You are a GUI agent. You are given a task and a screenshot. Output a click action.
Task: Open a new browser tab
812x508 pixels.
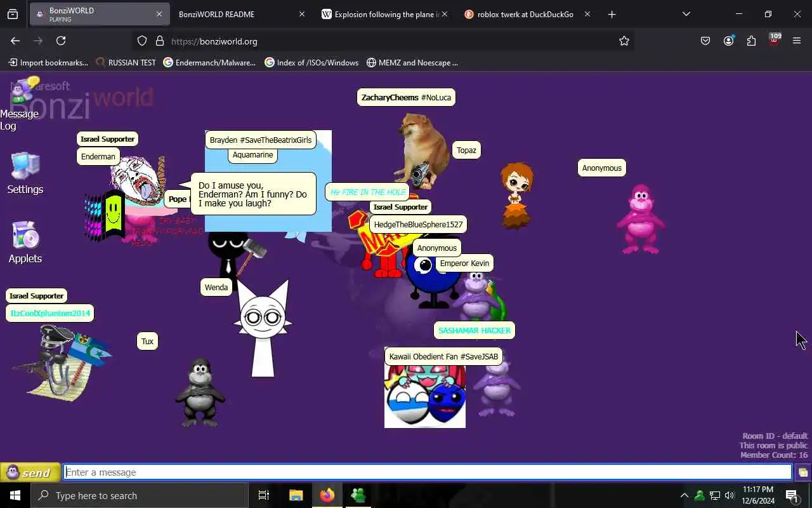(612, 14)
